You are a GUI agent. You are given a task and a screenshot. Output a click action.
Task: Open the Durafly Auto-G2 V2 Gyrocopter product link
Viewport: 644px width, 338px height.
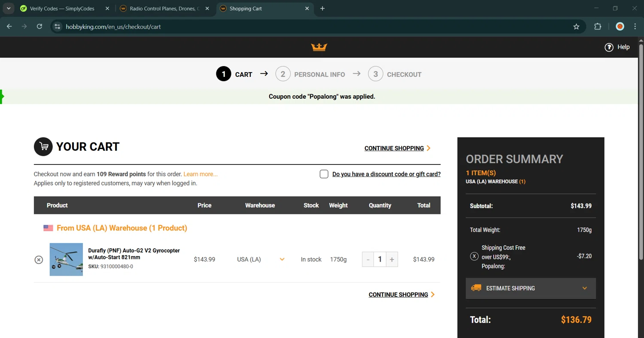point(134,254)
